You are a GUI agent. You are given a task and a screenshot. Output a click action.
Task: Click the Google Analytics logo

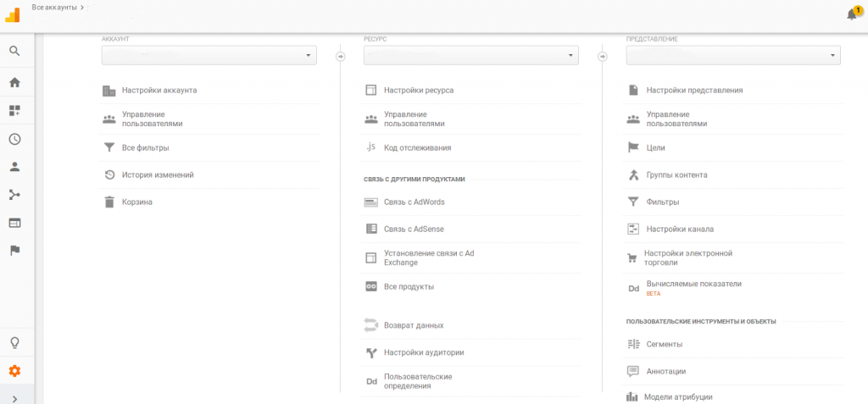coord(12,15)
